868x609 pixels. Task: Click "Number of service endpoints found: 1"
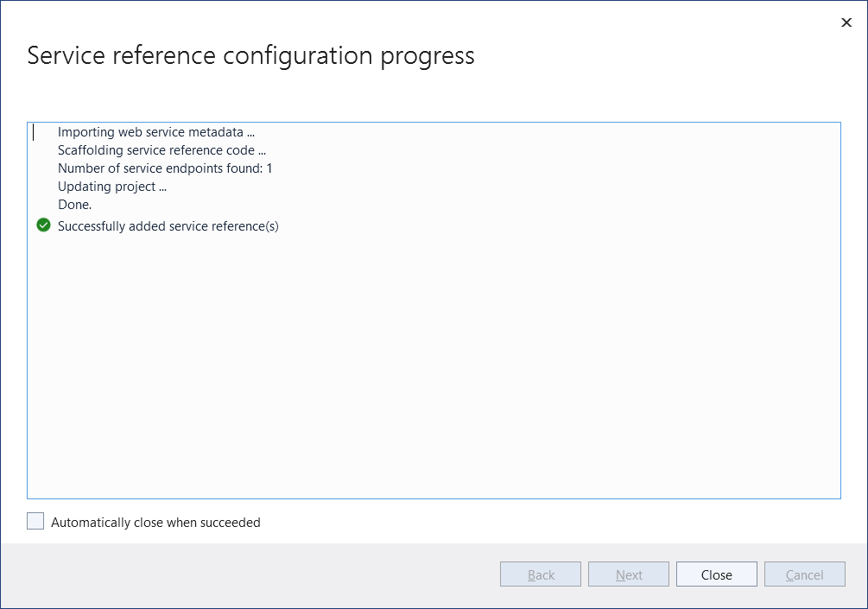(x=163, y=168)
